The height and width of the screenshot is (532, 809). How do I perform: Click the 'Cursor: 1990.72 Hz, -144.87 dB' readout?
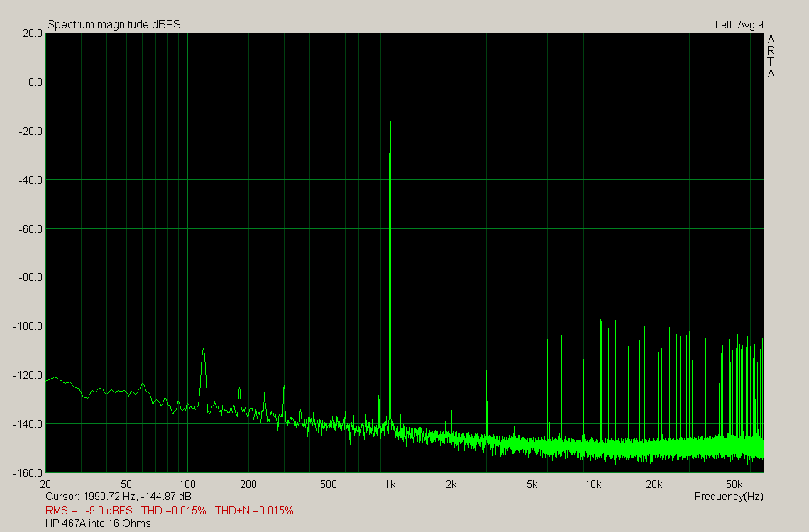tap(118, 497)
